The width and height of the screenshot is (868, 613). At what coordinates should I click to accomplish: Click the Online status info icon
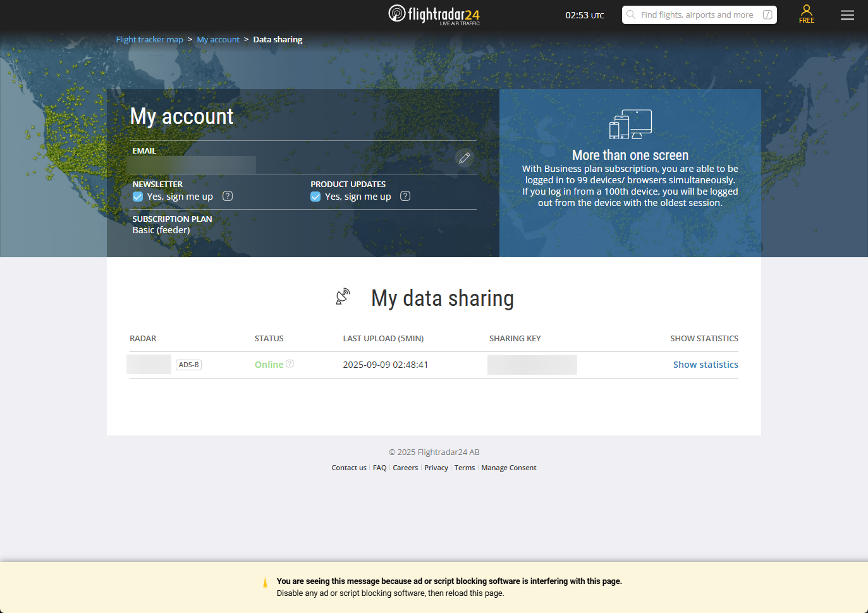290,364
